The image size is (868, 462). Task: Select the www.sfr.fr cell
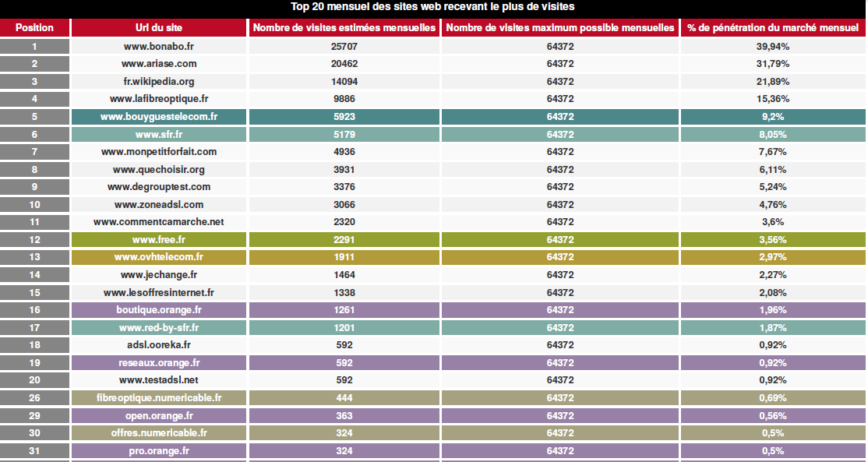tap(159, 135)
